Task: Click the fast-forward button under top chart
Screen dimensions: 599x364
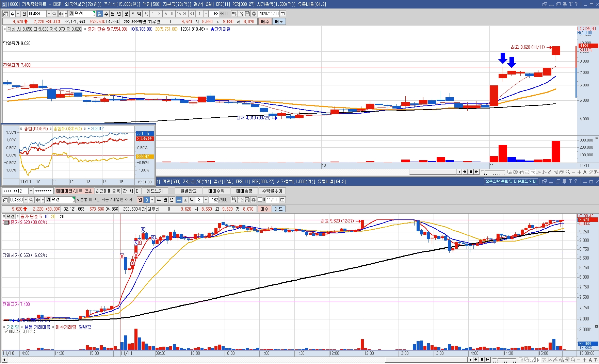Action: point(476,172)
